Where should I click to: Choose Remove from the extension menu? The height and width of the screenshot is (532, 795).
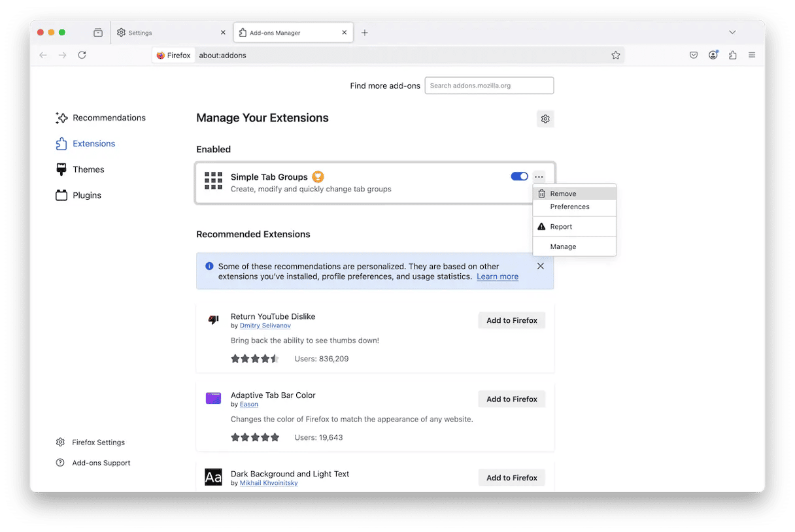click(x=575, y=193)
